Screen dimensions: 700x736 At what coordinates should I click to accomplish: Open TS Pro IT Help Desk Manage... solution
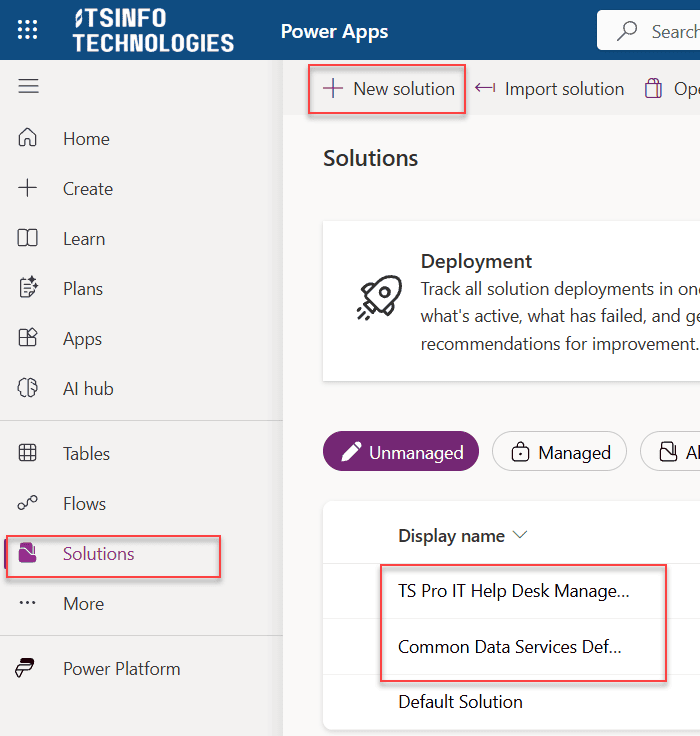pos(513,591)
